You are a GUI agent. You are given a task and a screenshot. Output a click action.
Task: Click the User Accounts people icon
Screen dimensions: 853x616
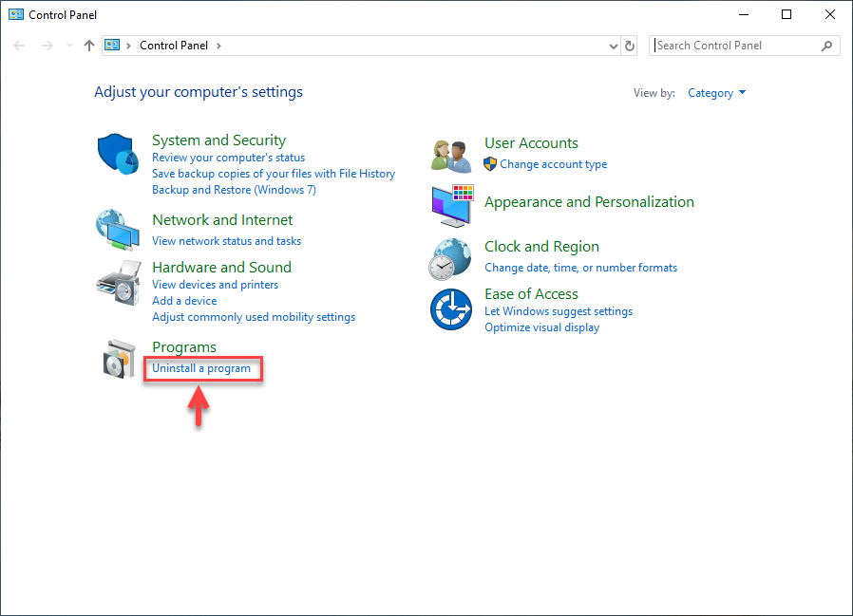pyautogui.click(x=451, y=156)
